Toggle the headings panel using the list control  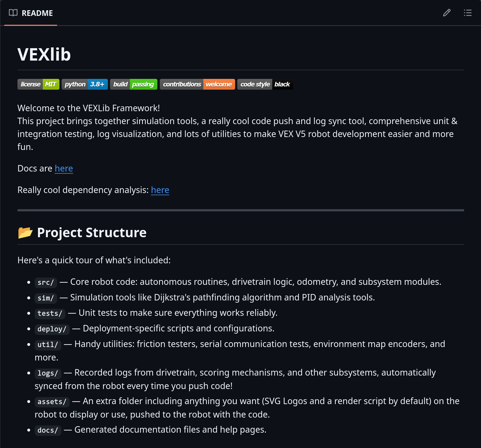(x=468, y=13)
